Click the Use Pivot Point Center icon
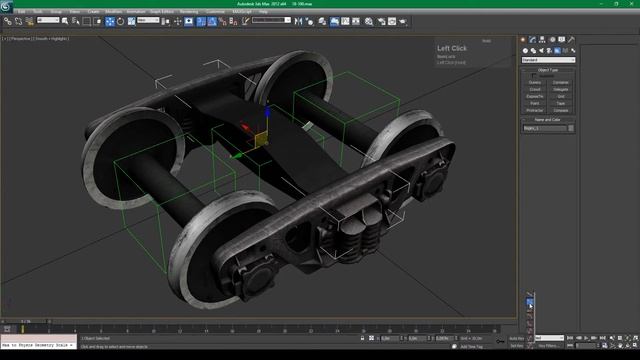 166,22
